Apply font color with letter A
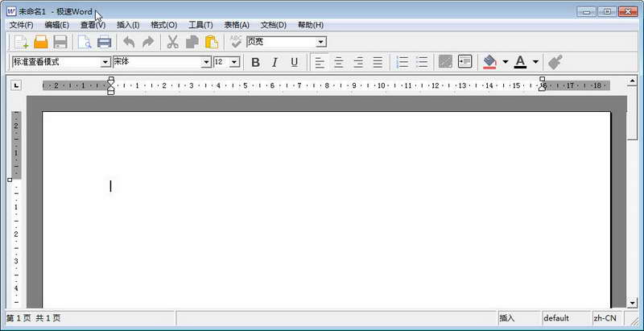Image resolution: width=644 pixels, height=331 pixels. [x=520, y=63]
